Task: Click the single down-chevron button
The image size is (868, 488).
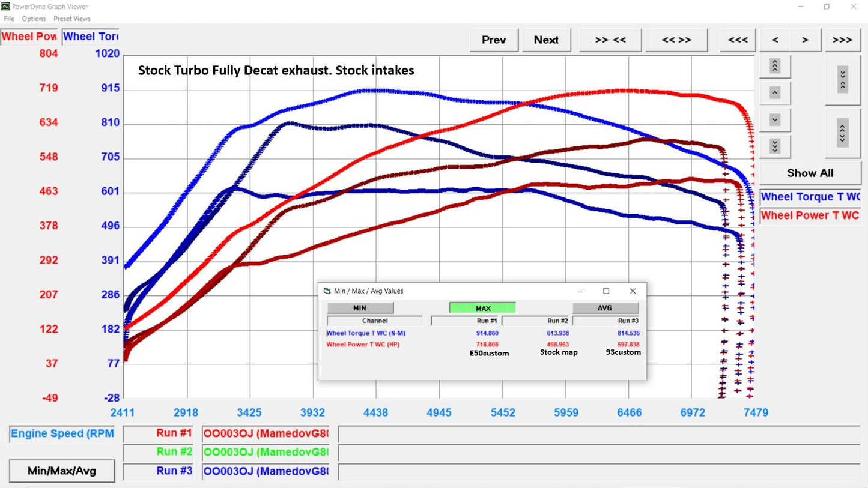Action: pyautogui.click(x=774, y=120)
